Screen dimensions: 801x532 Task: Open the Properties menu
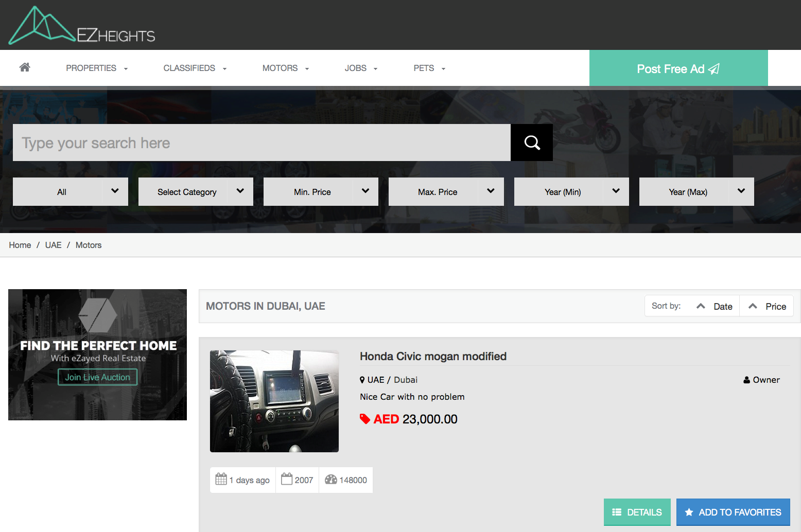tap(97, 68)
